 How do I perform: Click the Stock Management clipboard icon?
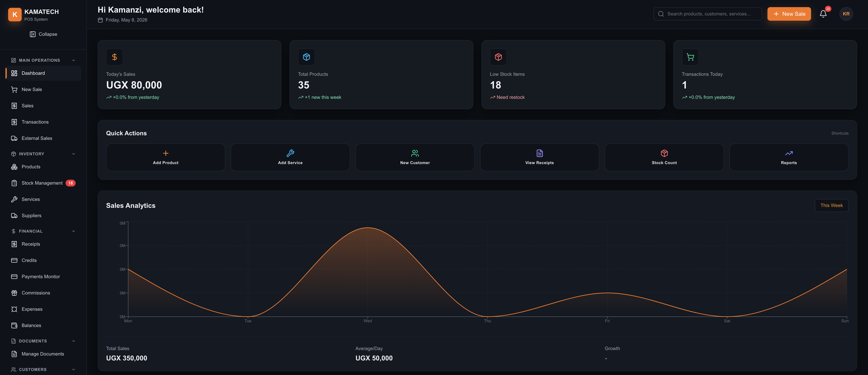tap(14, 183)
